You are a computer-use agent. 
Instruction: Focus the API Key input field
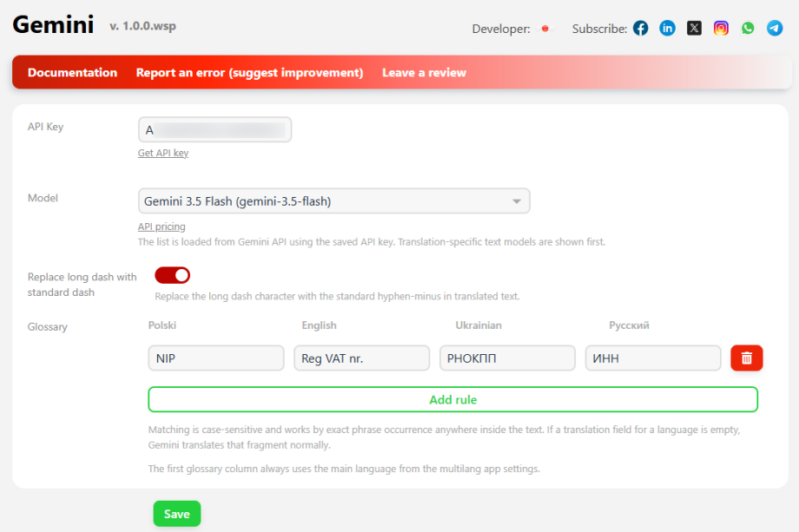click(x=215, y=129)
